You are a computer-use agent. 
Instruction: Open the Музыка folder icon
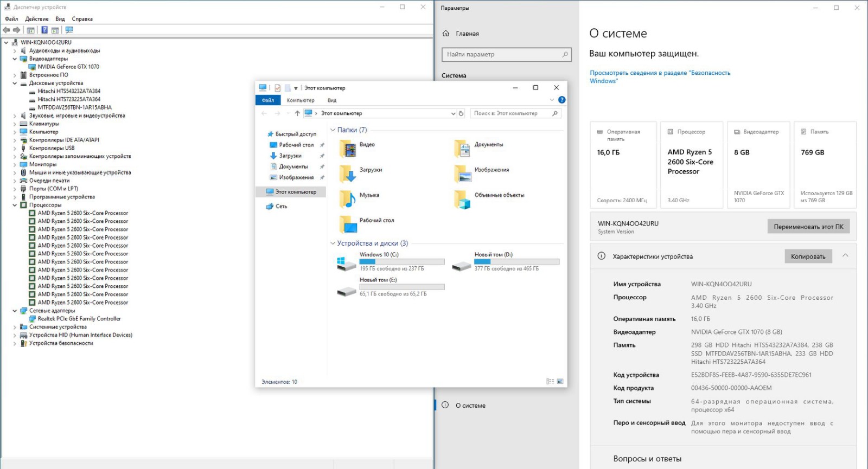[347, 199]
